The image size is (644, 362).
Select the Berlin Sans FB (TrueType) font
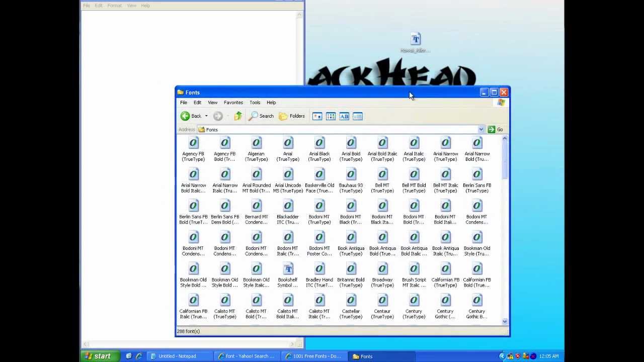tap(477, 181)
